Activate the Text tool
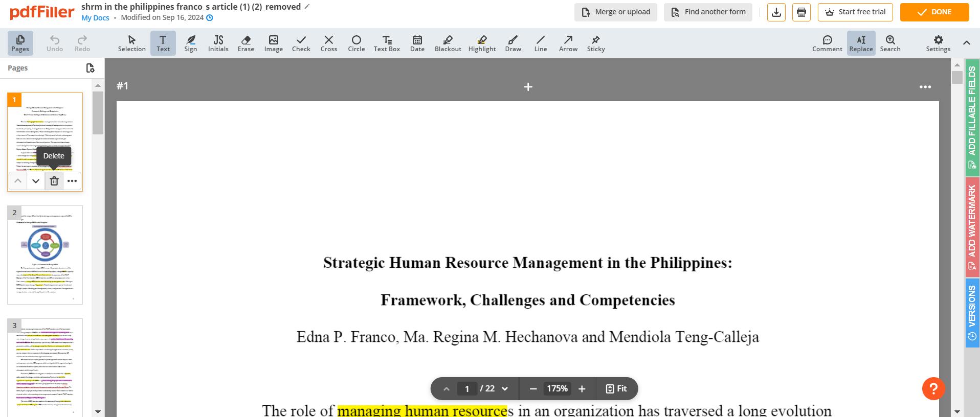Screen dimensions: 980x417 pyautogui.click(x=163, y=43)
